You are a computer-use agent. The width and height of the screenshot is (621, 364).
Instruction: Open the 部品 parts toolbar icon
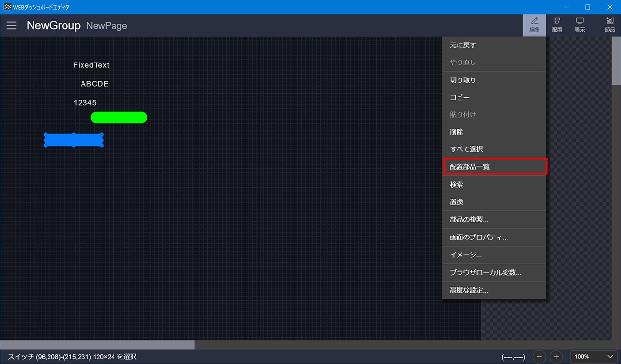click(x=609, y=25)
